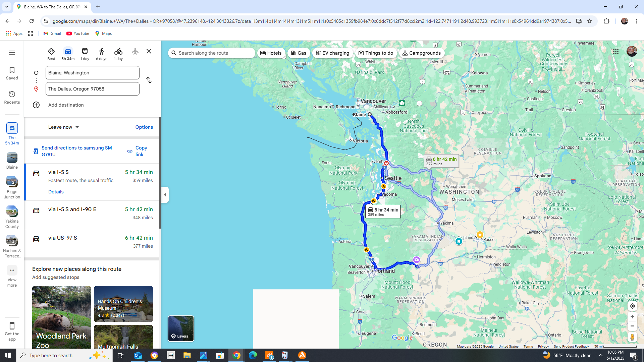644x362 pixels.
Task: Expand the Leave now dropdown
Action: 63,127
